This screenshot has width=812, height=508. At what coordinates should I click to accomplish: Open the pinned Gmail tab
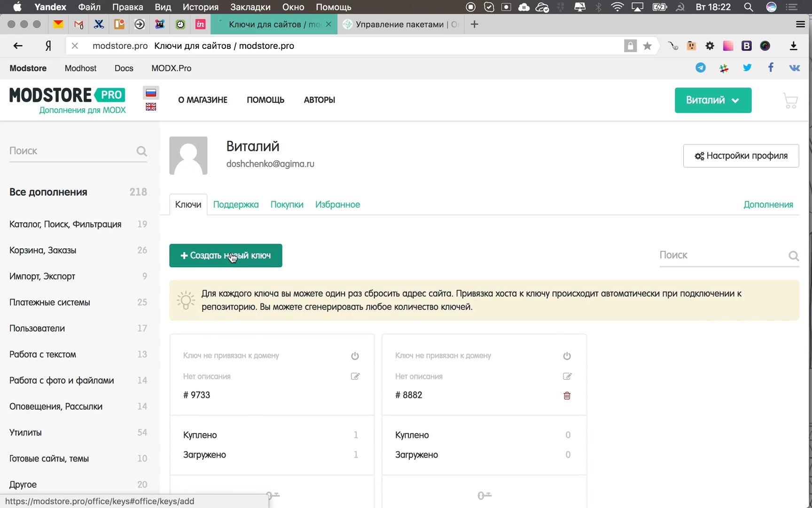(78, 24)
